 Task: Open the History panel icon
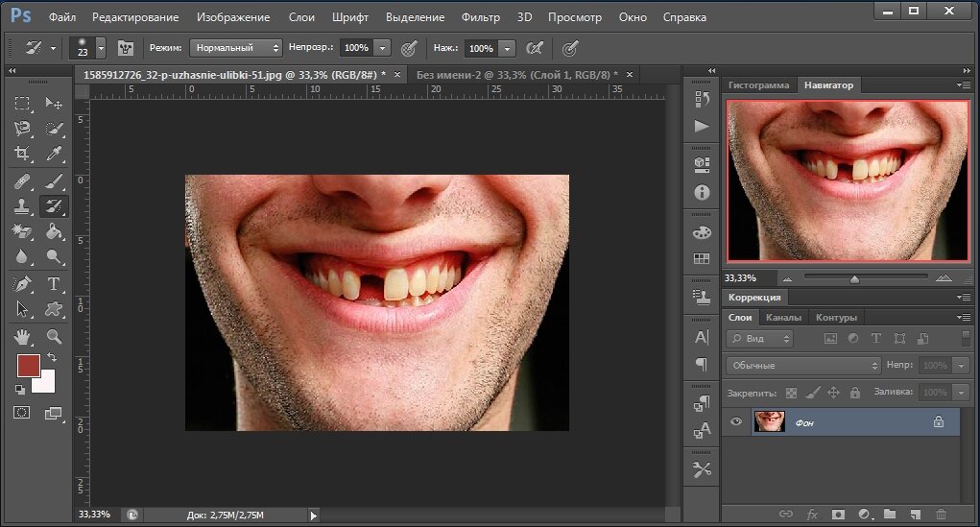pos(702,100)
